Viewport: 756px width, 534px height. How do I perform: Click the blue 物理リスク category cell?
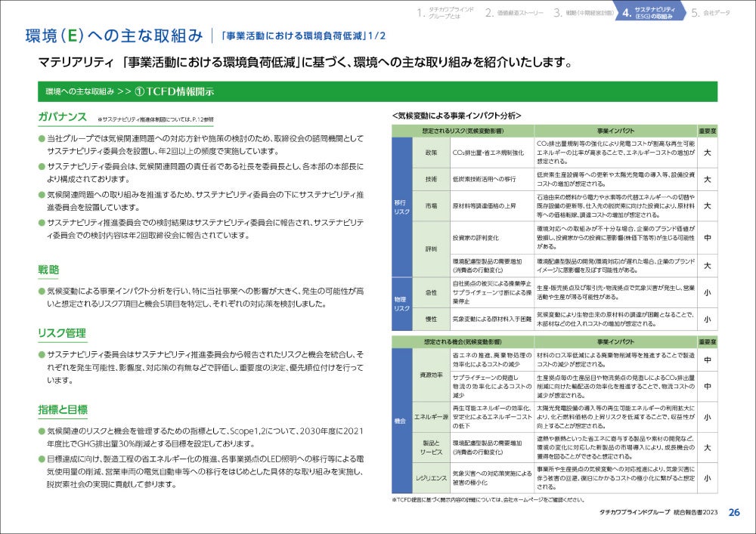click(x=401, y=304)
